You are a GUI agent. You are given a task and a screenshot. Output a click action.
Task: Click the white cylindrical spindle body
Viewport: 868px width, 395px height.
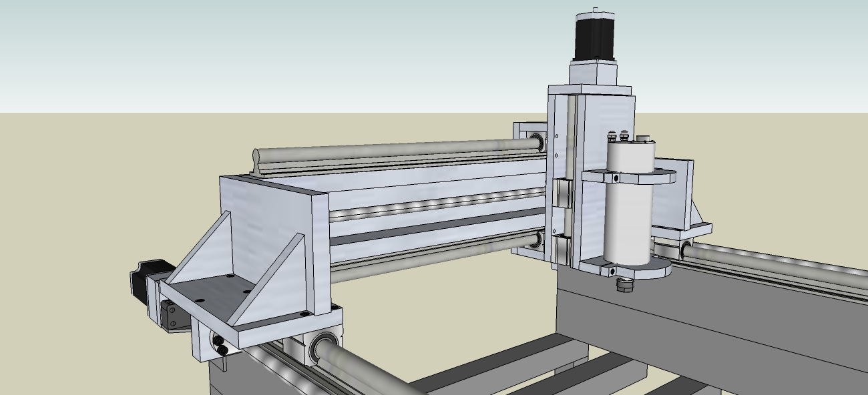click(628, 214)
